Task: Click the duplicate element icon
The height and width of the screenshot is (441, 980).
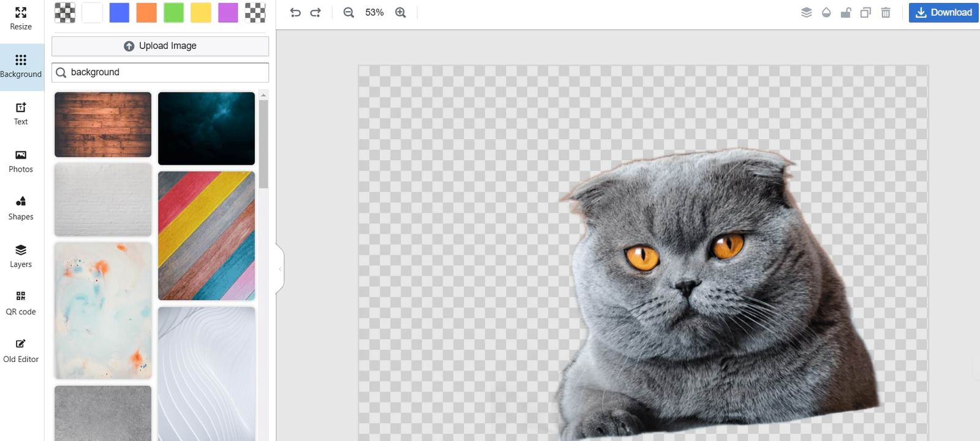Action: point(865,12)
